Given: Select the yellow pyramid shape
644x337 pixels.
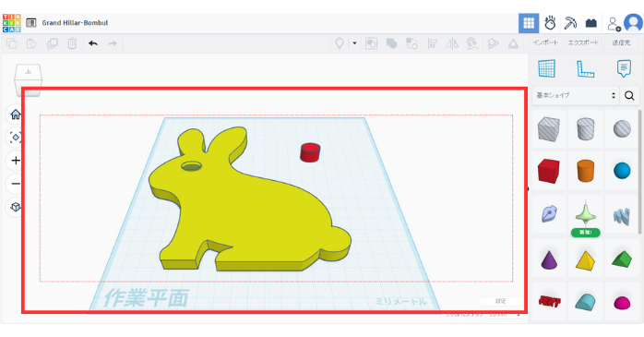Looking at the screenshot, I should [585, 260].
